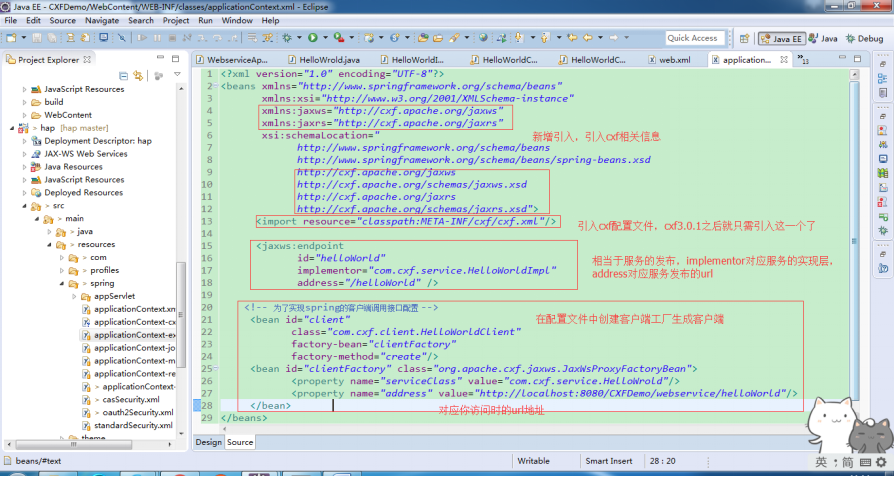
Task: Switch to Debug perspective
Action: click(x=864, y=38)
